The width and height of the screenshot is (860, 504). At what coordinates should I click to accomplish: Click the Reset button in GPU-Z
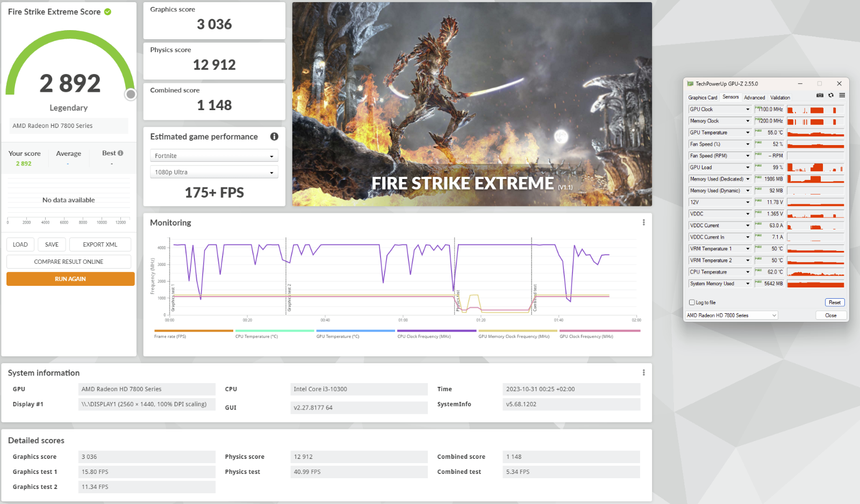[834, 303]
